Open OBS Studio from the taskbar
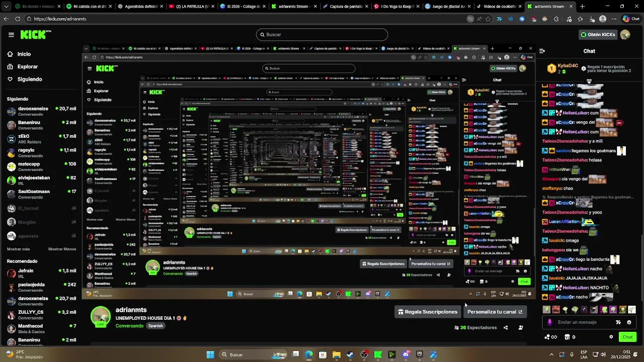644x362 pixels. click(364, 354)
